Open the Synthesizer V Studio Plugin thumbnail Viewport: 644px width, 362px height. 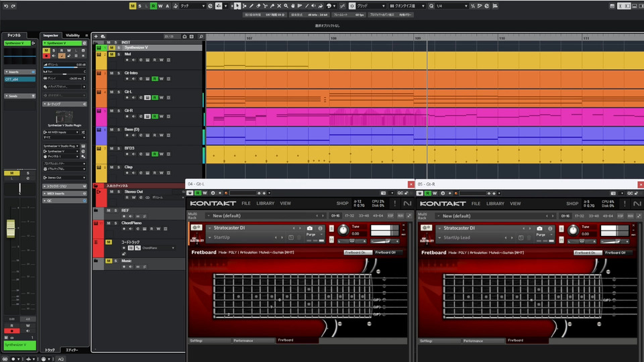[64, 117]
